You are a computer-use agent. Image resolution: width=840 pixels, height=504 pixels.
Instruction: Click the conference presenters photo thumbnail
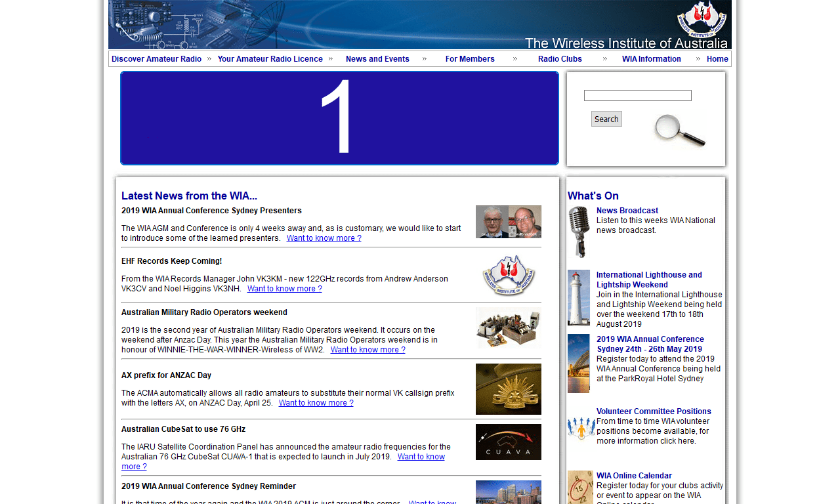point(509,222)
